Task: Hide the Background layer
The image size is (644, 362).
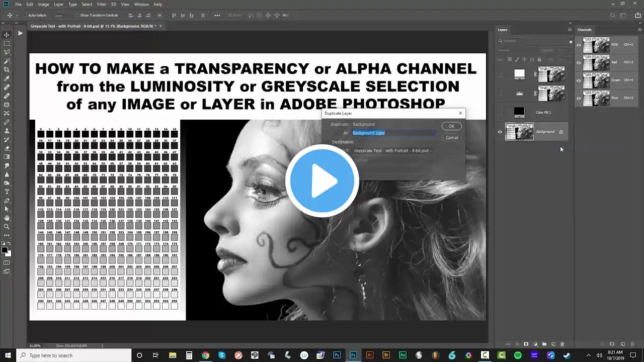Action: pos(500,132)
